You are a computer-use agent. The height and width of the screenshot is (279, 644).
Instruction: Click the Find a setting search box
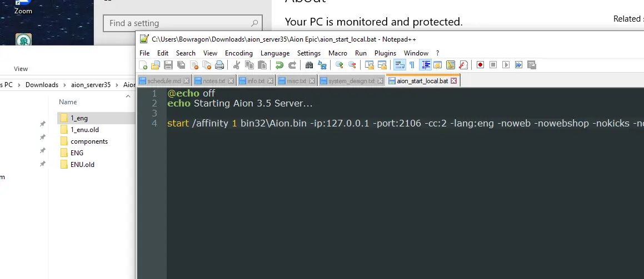pos(183,23)
